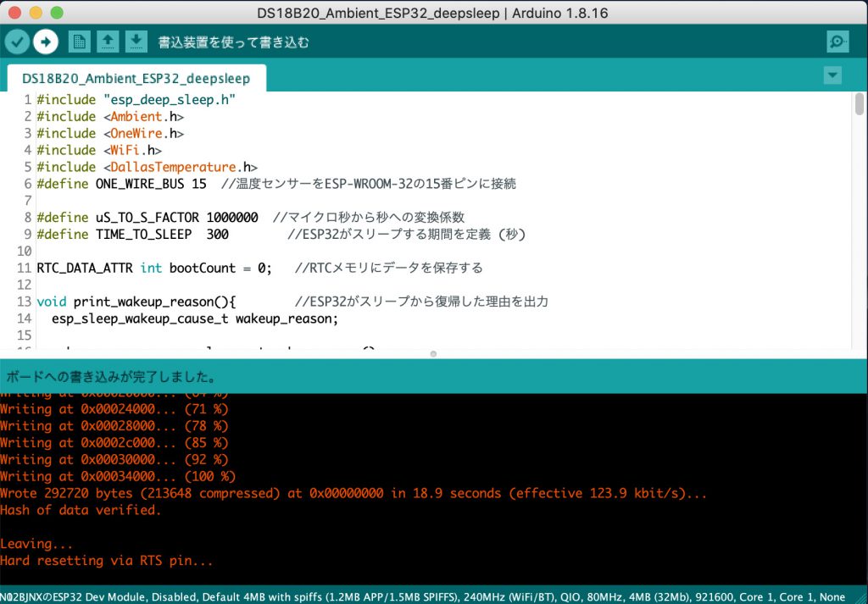Maximize the window using the green button
The height and width of the screenshot is (604, 868).
pyautogui.click(x=57, y=13)
